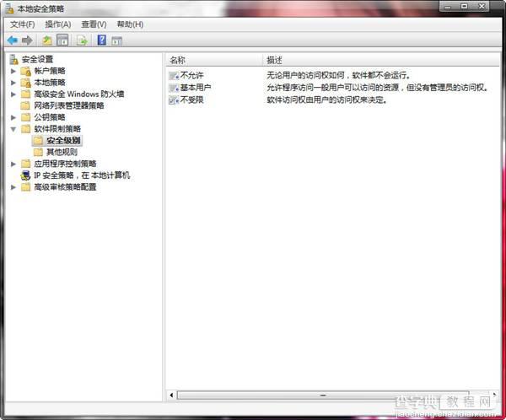Click the 不允许 security level icon
The height and width of the screenshot is (420, 506).
(174, 76)
